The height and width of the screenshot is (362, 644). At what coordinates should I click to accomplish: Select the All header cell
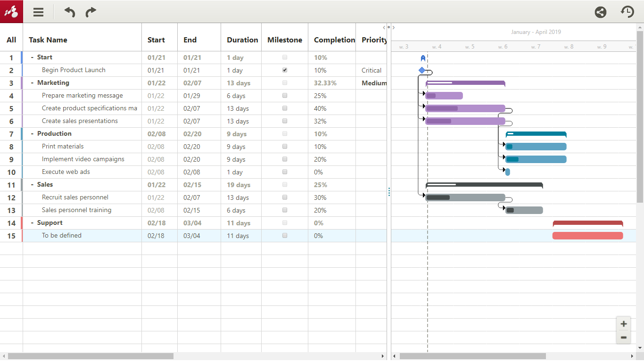pyautogui.click(x=11, y=40)
